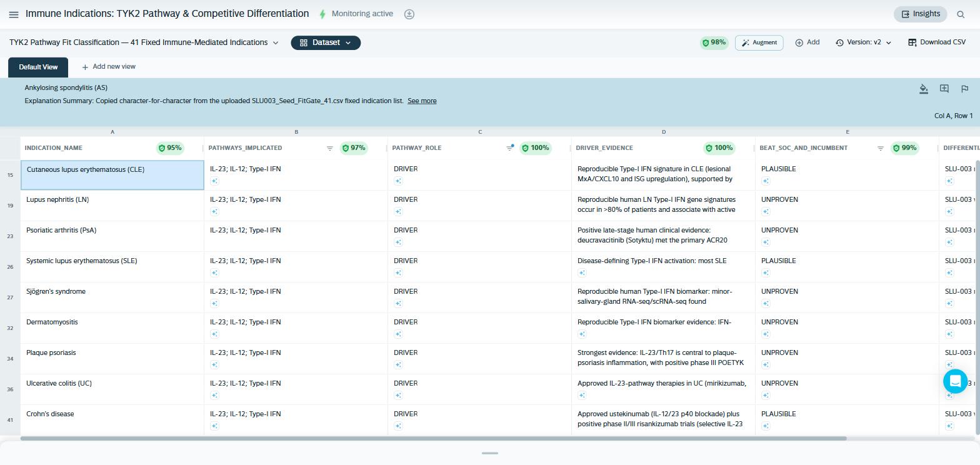Select the Plaque psoriasis cell
This screenshot has height=465, width=980.
coord(112,359)
